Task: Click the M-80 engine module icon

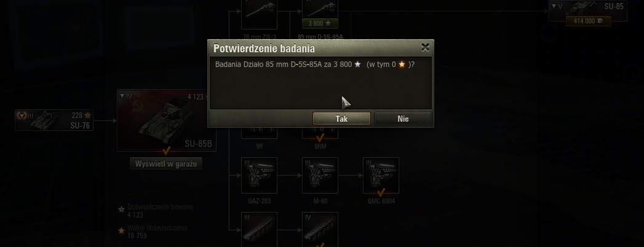Action: pyautogui.click(x=320, y=175)
